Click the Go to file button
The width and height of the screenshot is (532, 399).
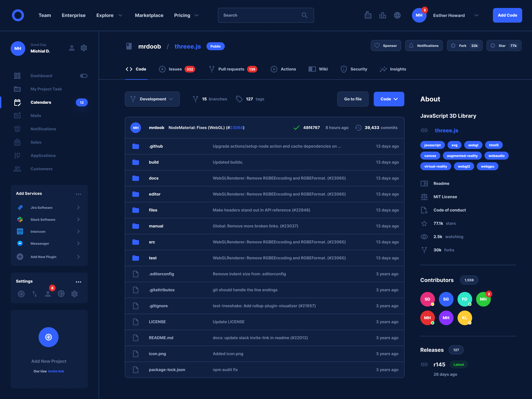353,99
